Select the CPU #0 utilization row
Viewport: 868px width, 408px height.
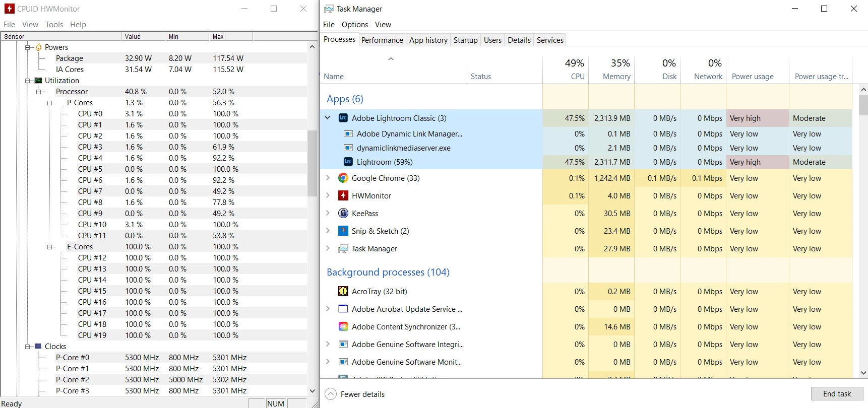154,114
